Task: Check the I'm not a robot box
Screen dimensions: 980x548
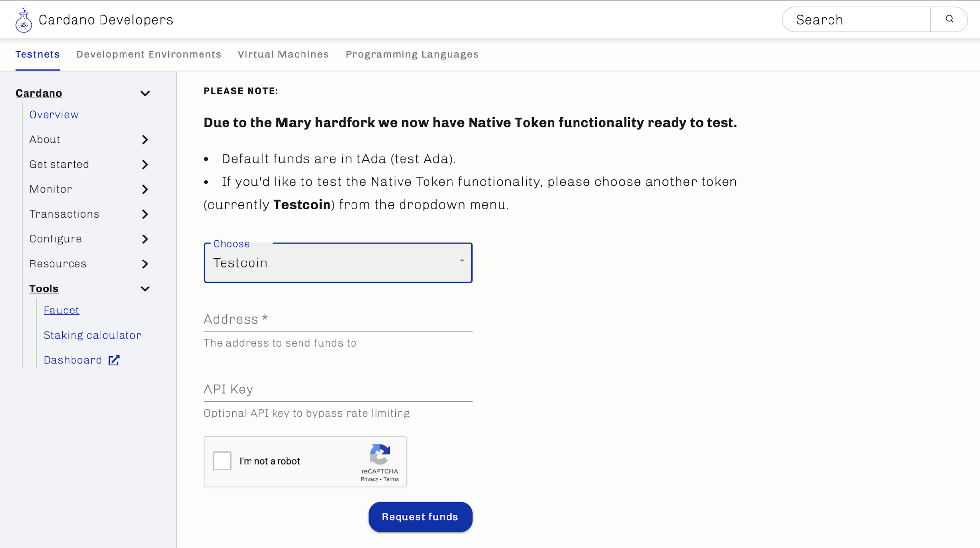Action: click(222, 461)
